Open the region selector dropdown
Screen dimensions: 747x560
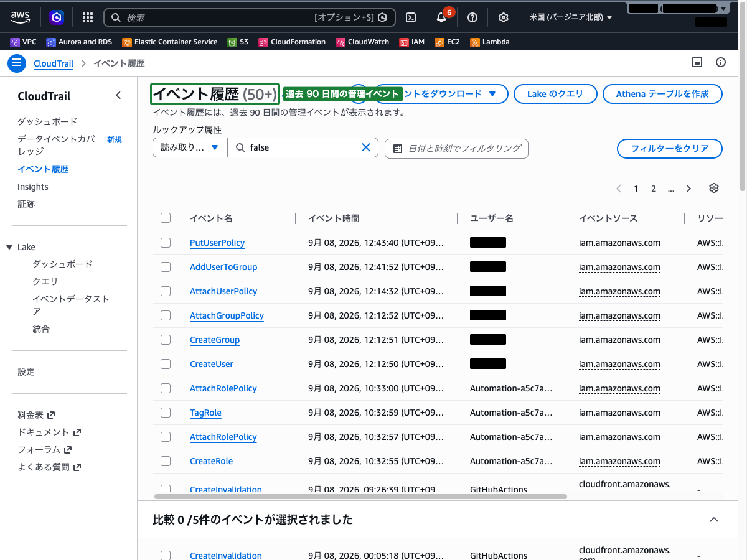pos(571,17)
